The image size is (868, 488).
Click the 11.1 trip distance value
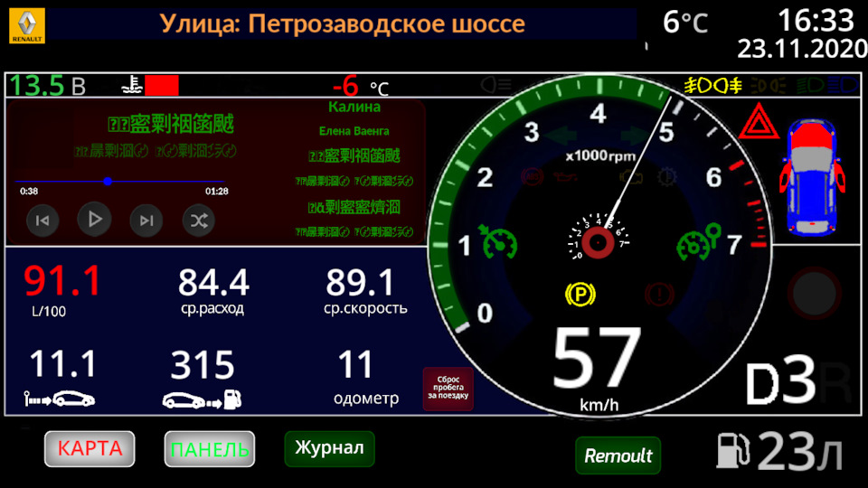[x=62, y=364]
